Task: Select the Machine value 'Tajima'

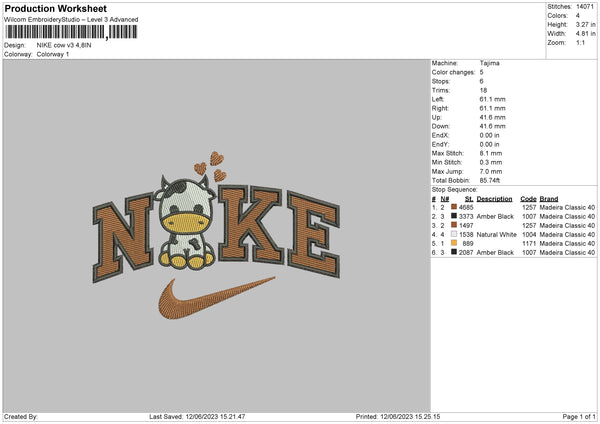Action: [x=489, y=63]
